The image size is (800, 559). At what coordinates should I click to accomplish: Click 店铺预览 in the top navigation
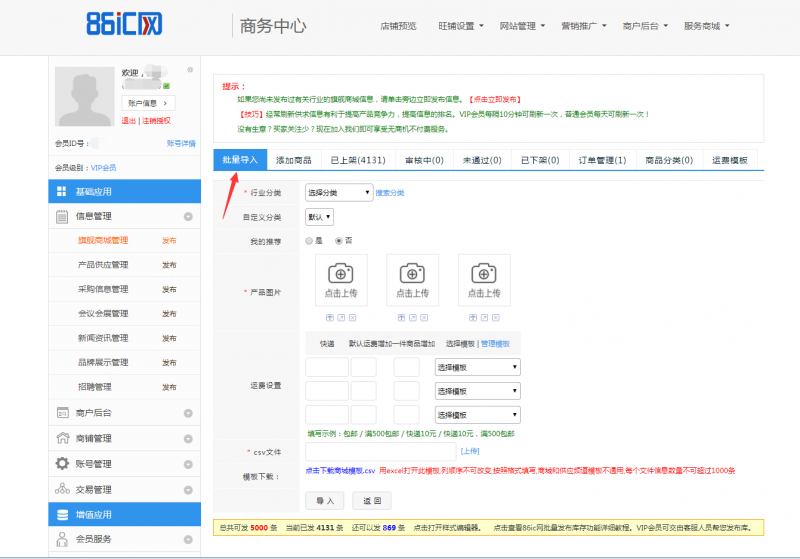click(x=398, y=26)
